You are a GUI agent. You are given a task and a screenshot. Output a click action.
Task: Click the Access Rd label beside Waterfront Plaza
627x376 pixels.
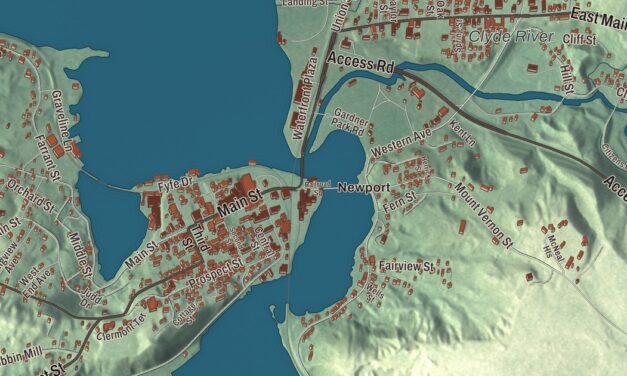coord(361,63)
